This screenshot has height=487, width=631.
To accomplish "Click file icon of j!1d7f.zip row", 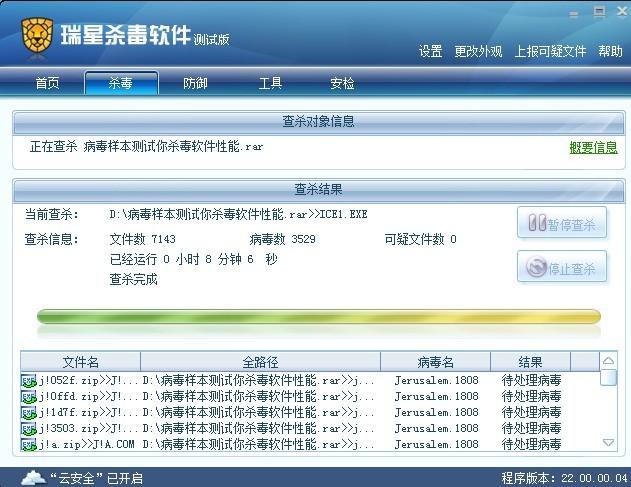I will (29, 412).
